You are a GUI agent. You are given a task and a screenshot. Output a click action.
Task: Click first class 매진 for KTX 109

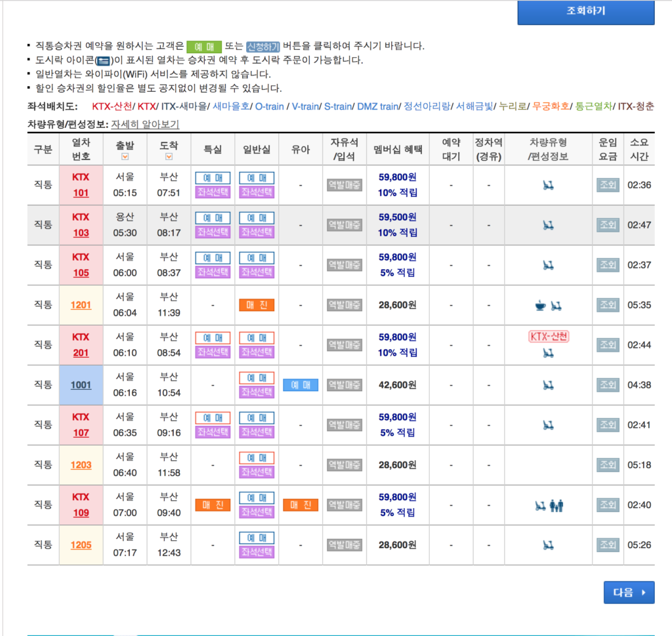click(213, 505)
